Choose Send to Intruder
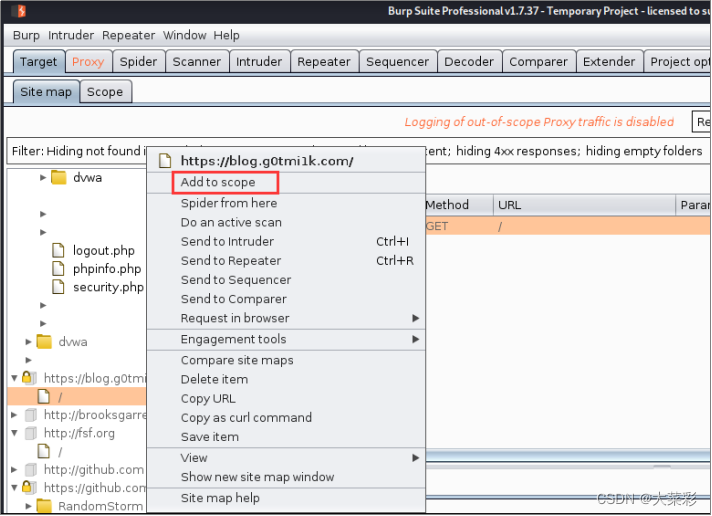 (286, 241)
